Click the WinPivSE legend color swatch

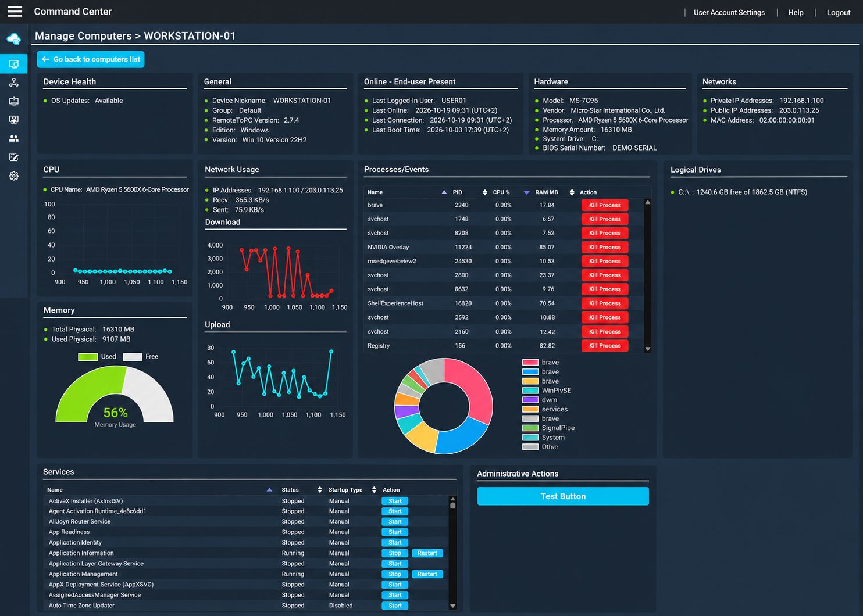coord(530,391)
